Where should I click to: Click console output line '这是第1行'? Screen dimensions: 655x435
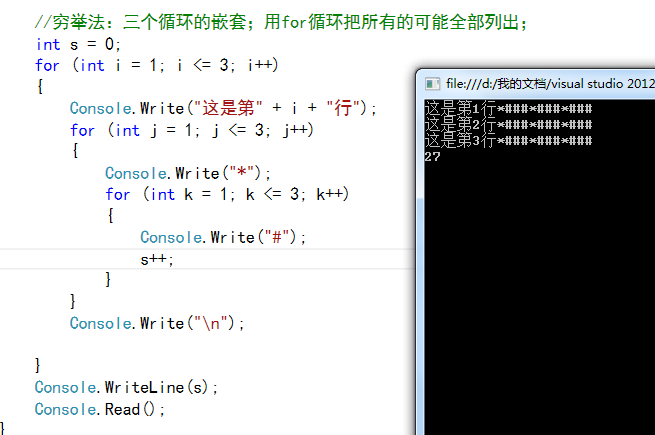pyautogui.click(x=508, y=109)
